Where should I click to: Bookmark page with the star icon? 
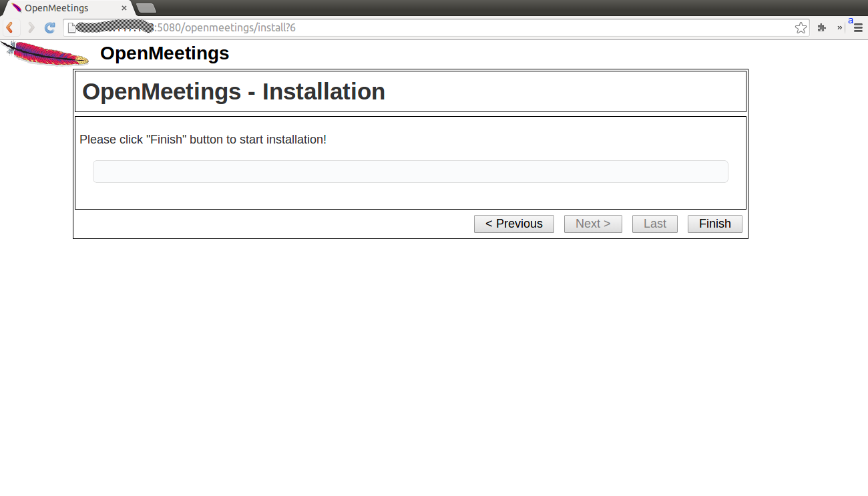[801, 27]
